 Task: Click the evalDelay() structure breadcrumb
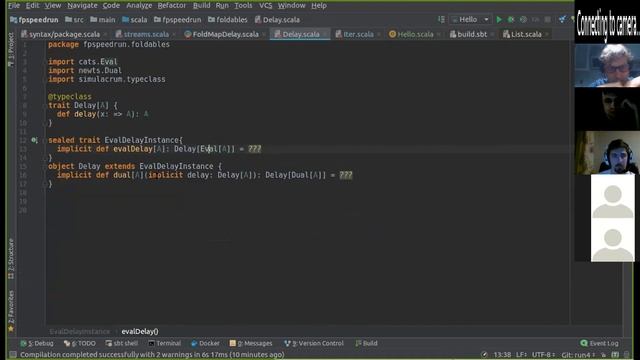point(140,331)
